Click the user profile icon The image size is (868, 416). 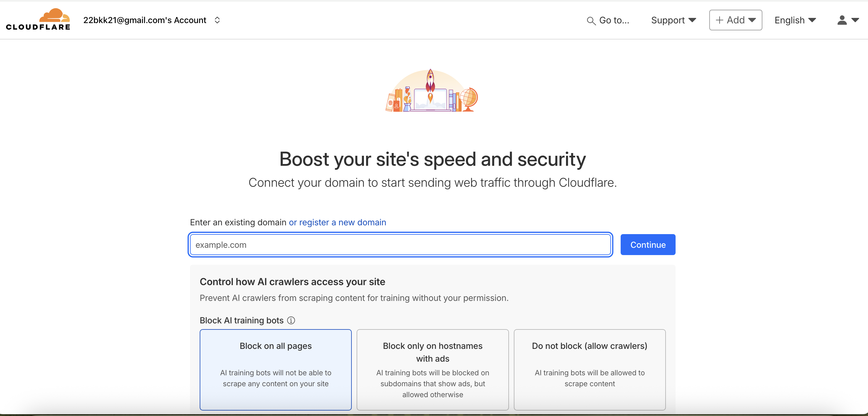(x=842, y=20)
